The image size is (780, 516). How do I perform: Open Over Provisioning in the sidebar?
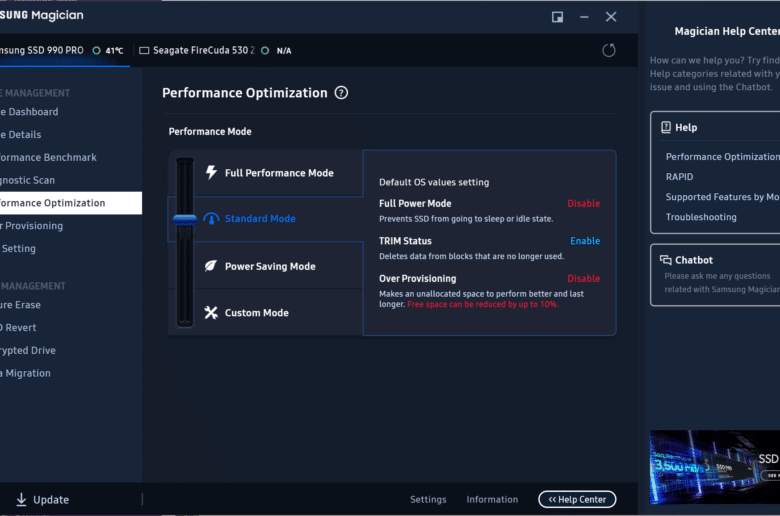click(x=71, y=226)
